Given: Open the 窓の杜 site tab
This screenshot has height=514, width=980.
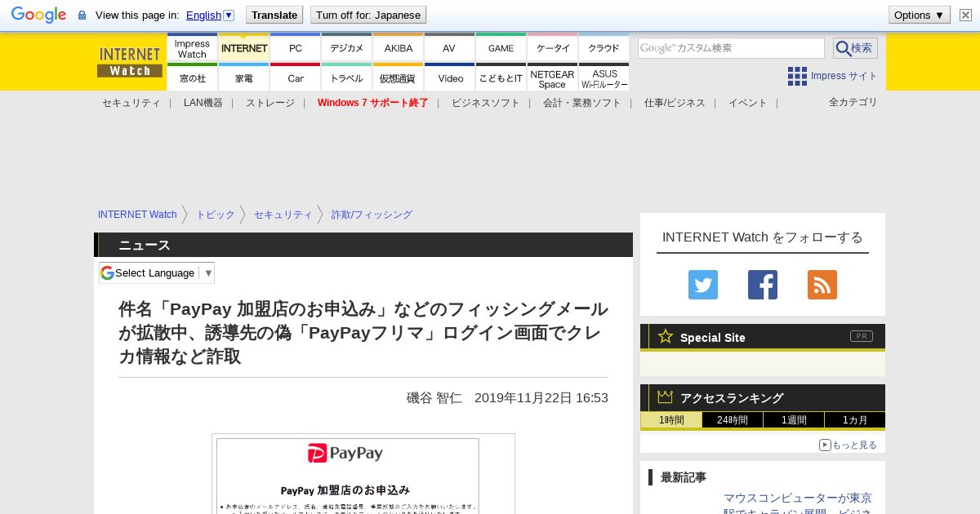Looking at the screenshot, I should [x=193, y=78].
